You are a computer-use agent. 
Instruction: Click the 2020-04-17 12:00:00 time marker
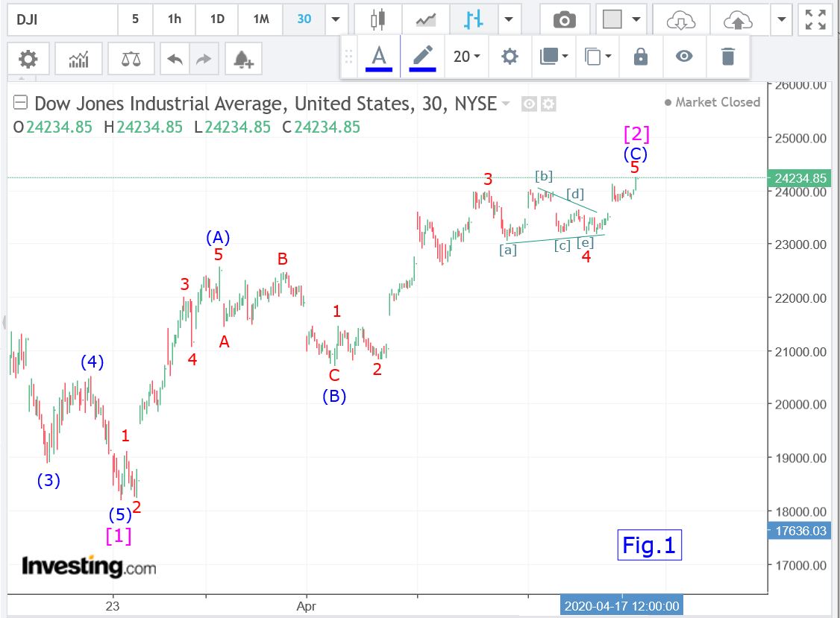coord(621,605)
